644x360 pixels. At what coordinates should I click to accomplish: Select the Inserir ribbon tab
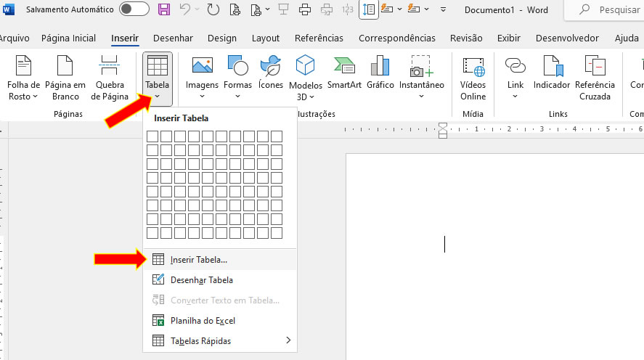pos(125,38)
